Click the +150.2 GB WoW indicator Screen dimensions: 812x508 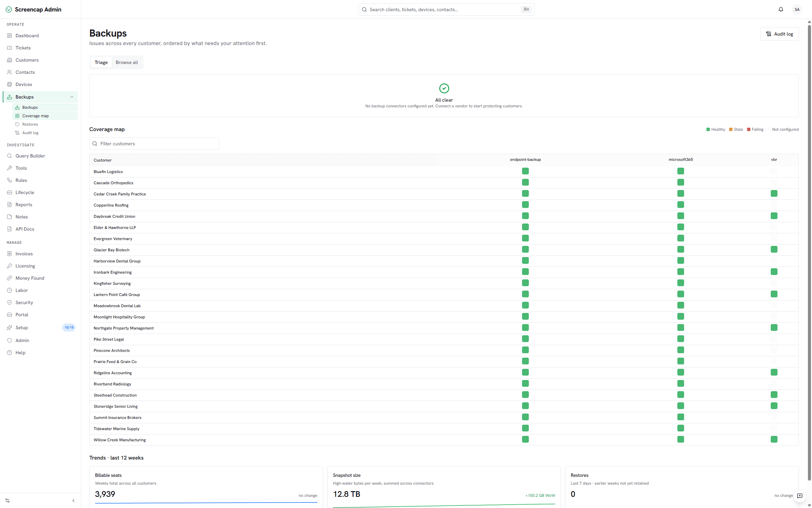540,495
